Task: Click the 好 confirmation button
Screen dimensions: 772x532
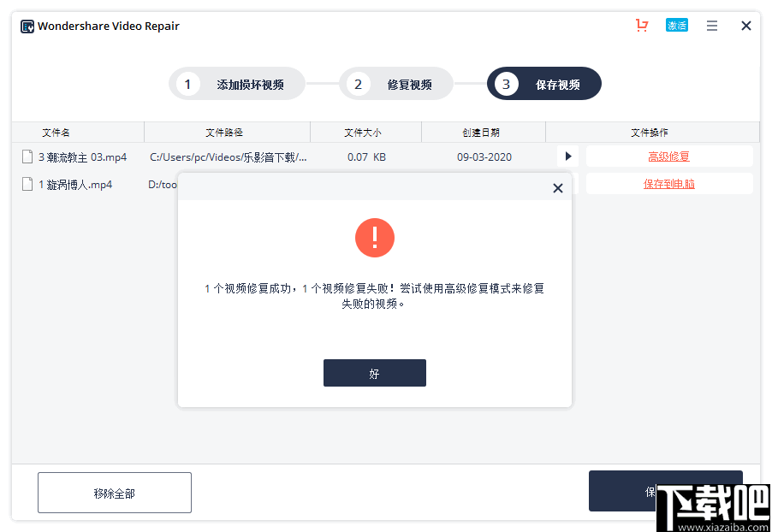Action: tap(374, 372)
